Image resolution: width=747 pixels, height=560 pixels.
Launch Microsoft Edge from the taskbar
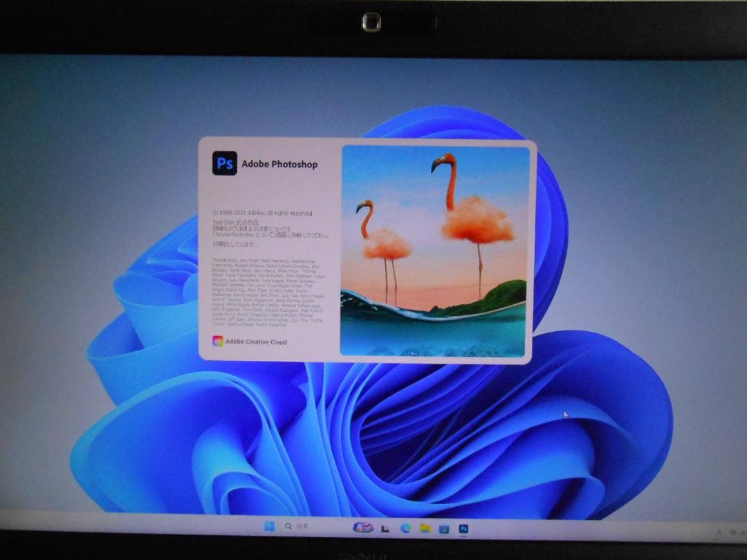click(x=405, y=527)
